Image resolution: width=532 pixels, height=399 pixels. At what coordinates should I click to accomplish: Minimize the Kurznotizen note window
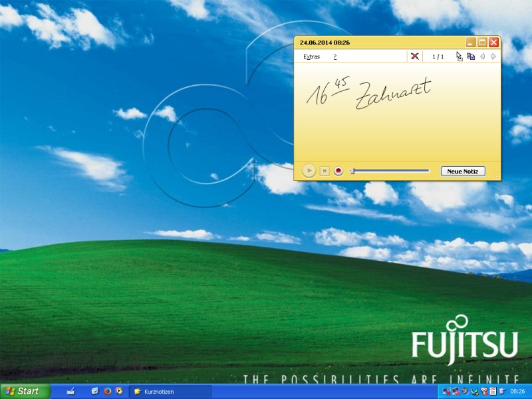pos(471,43)
